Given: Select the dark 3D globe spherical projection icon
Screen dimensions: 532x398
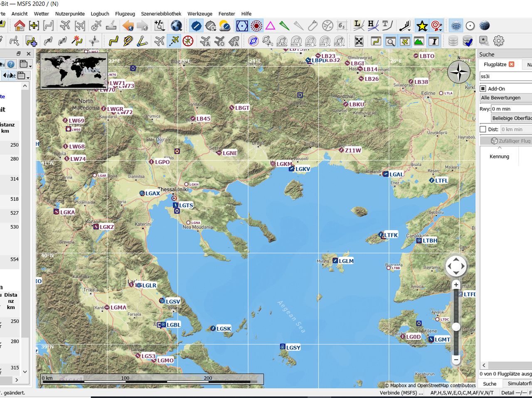Looking at the screenshot, I should [x=484, y=26].
